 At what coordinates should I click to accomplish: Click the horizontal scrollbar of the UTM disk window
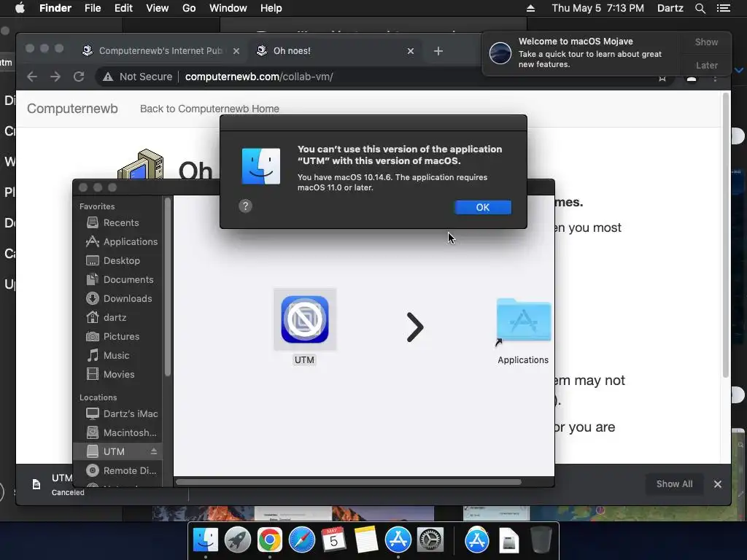[348, 482]
